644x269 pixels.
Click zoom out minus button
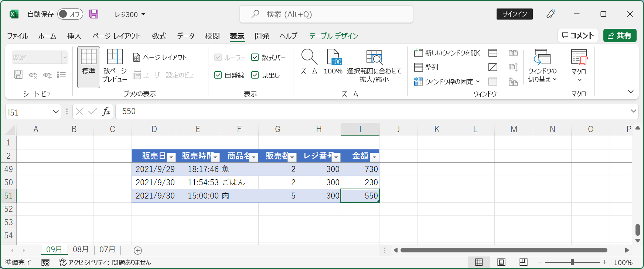pos(539,262)
